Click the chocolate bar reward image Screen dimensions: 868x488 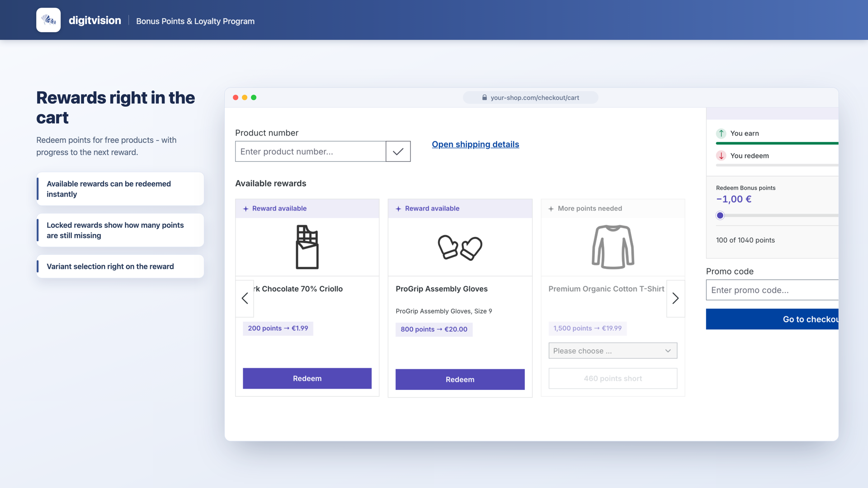pyautogui.click(x=307, y=247)
